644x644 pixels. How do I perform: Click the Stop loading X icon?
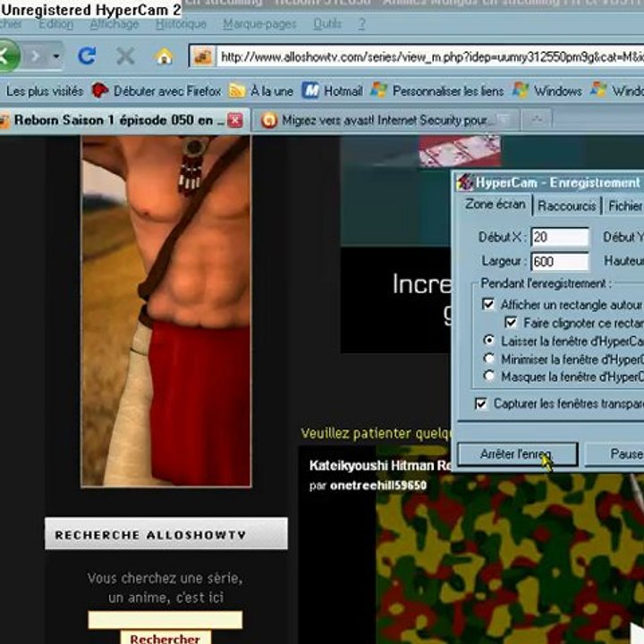click(x=125, y=55)
